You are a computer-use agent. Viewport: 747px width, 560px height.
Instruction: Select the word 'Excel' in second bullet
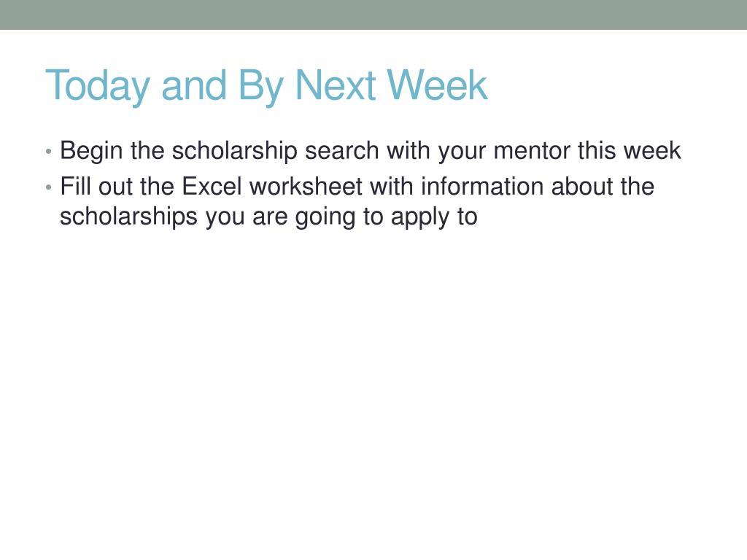click(212, 186)
